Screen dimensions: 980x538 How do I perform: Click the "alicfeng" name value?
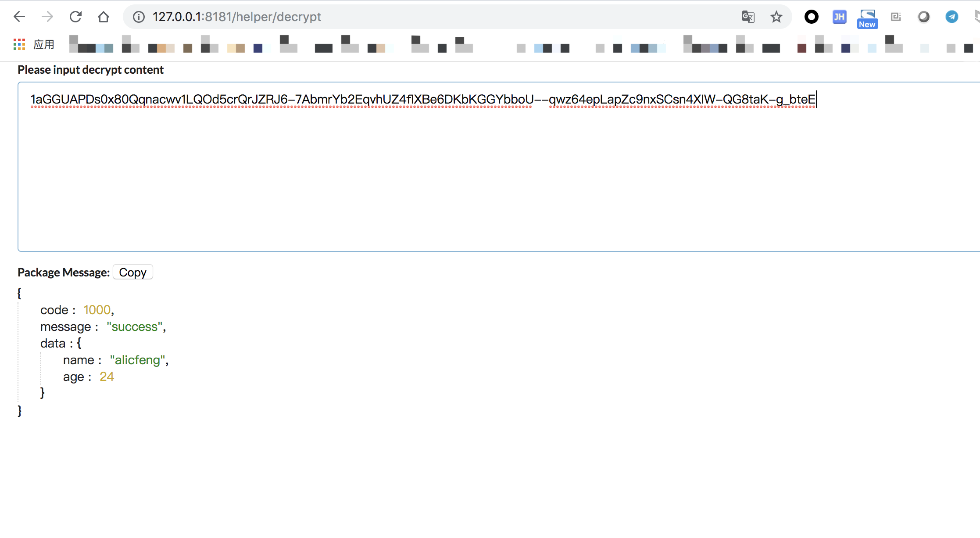[x=137, y=360]
